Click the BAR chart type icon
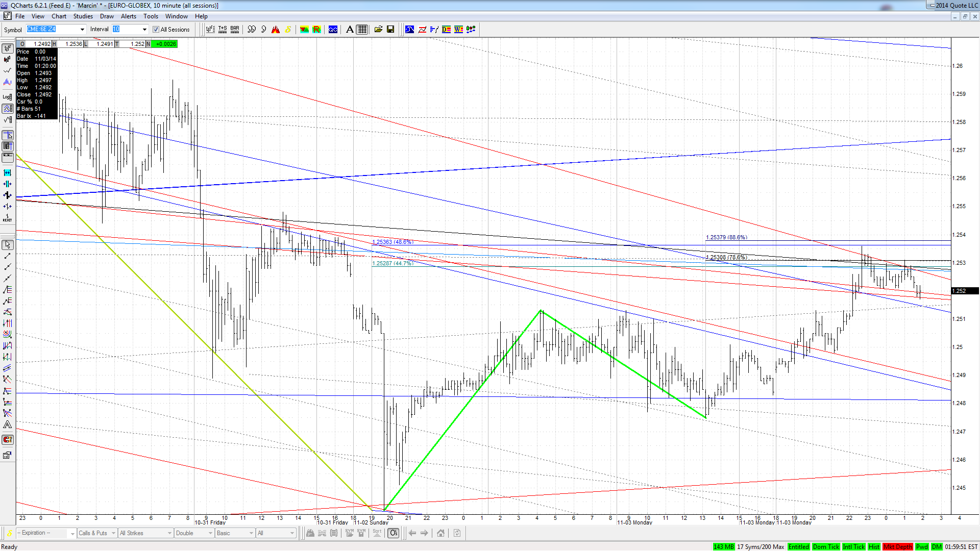Image resolution: width=980 pixels, height=551 pixels. 235,30
